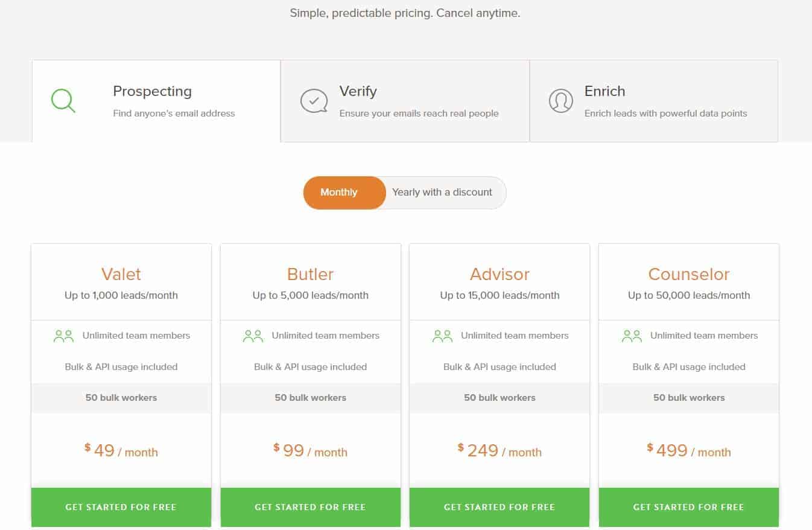
Task: Click 'Enrich leads with powerful data points' subtitle
Action: tap(666, 113)
